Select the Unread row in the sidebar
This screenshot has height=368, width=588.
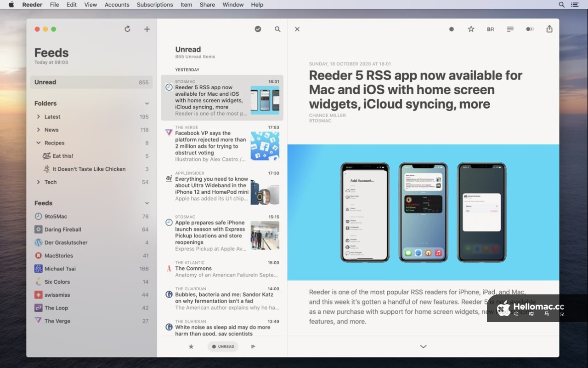pos(91,82)
